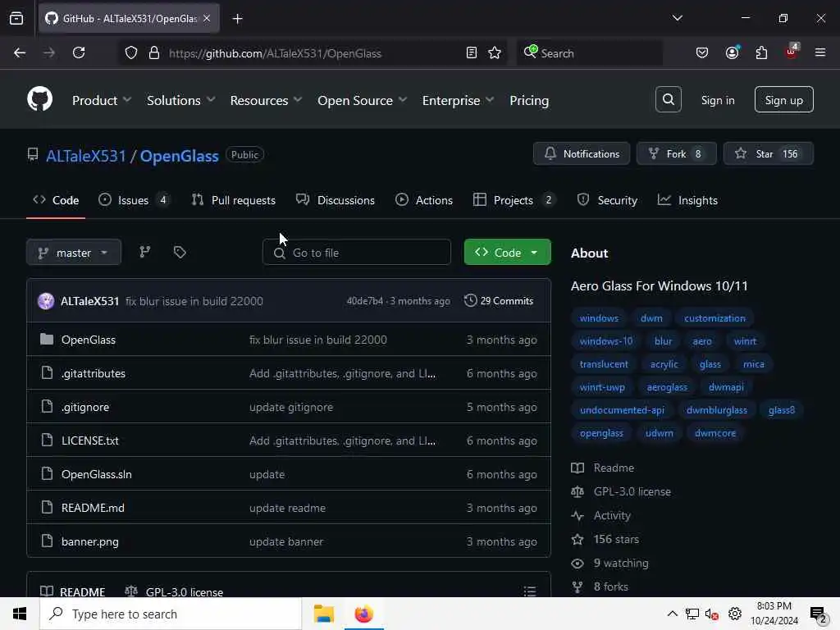The width and height of the screenshot is (840, 630).
Task: Open the banner.png file
Action: click(90, 541)
